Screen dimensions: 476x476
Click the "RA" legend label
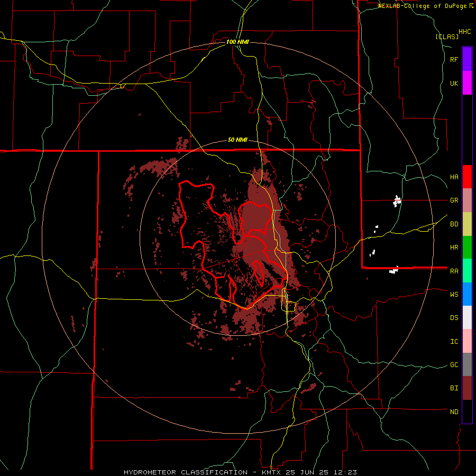[454, 271]
